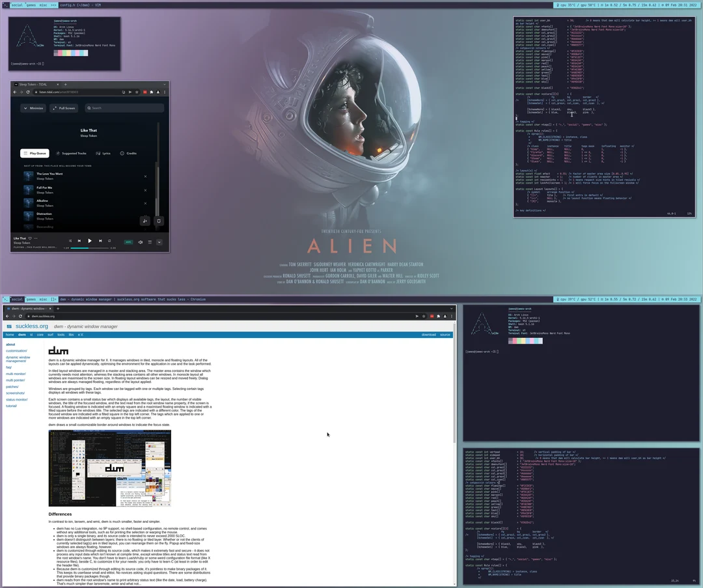
Task: Switch to the 'dwm' tab on suckless.org navbar
Action: [21, 334]
